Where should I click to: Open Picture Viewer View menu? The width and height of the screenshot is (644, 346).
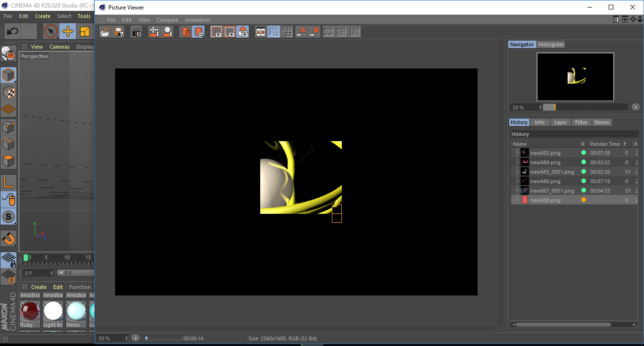coord(144,20)
